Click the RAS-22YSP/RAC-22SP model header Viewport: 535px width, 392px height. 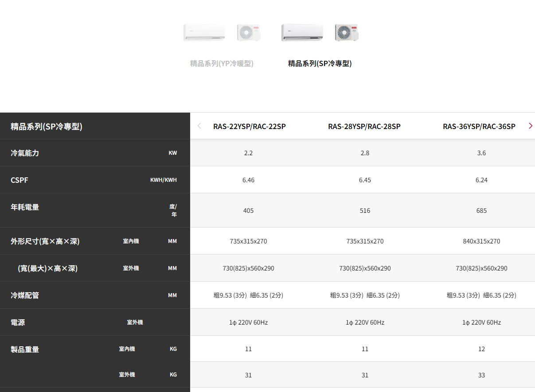coord(249,126)
